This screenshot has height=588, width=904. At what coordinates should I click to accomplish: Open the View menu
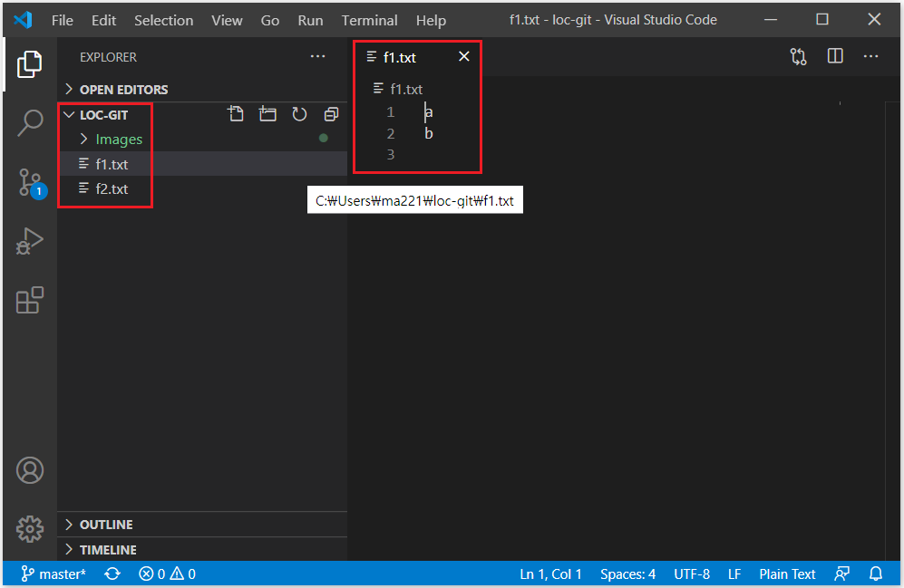[227, 20]
